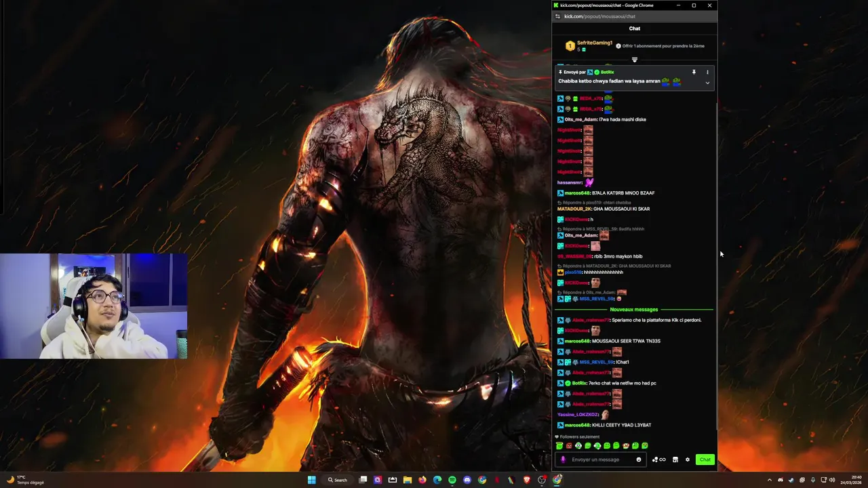This screenshot has width=868, height=488.
Task: Switch to active Chrome window on taskbar
Action: (557, 480)
